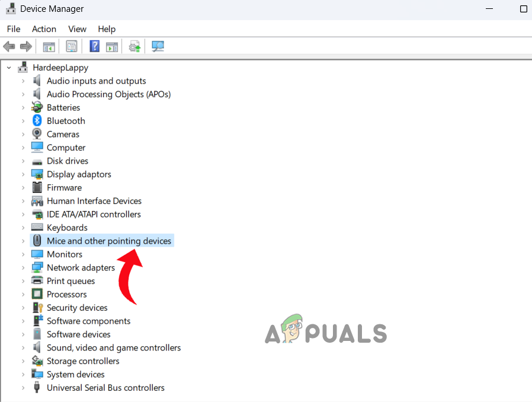Toggle the Show/Hide console tree icon
The width and height of the screenshot is (532, 402).
pos(49,46)
